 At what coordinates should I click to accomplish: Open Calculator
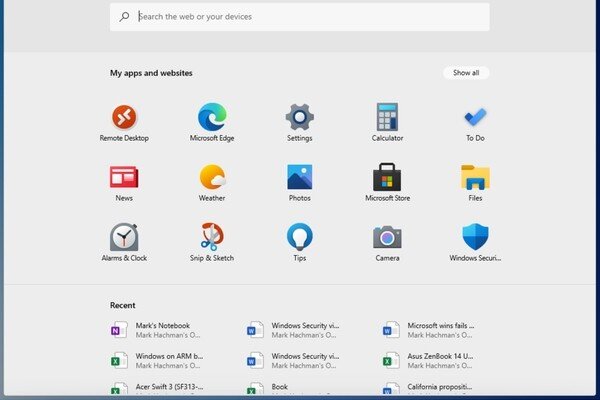387,123
